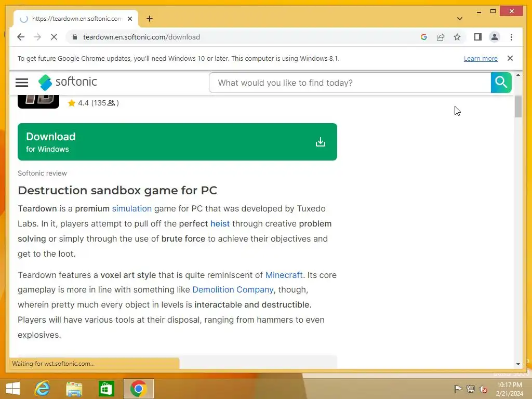Viewport: 532px width, 399px height.
Task: Open File Explorer from taskbar
Action: click(x=74, y=389)
